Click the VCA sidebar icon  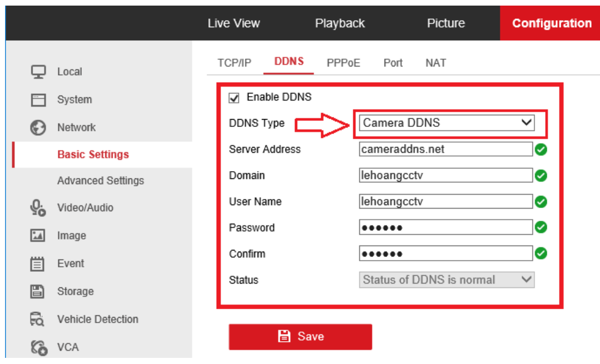tap(38, 347)
